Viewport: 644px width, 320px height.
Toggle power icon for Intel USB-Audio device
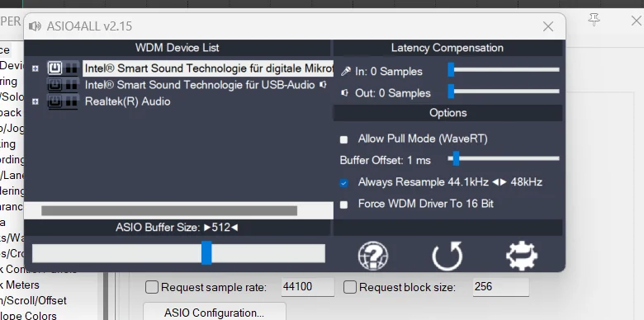click(x=54, y=85)
